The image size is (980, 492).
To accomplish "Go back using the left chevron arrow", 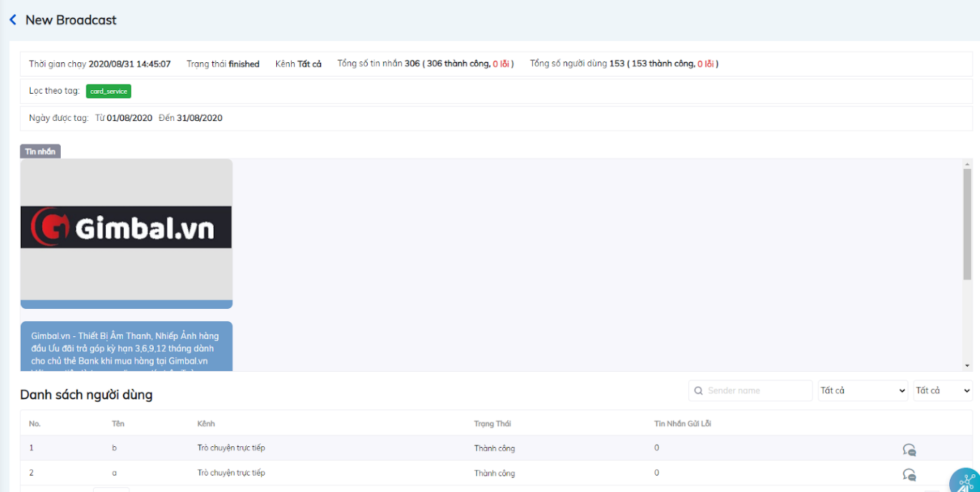I will point(12,20).
